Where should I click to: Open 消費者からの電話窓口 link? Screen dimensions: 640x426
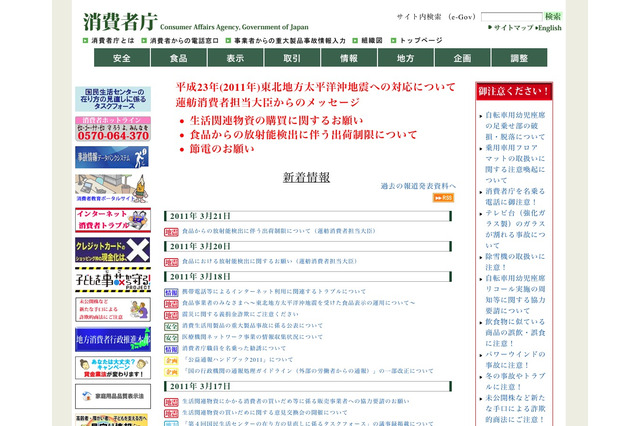(184, 40)
